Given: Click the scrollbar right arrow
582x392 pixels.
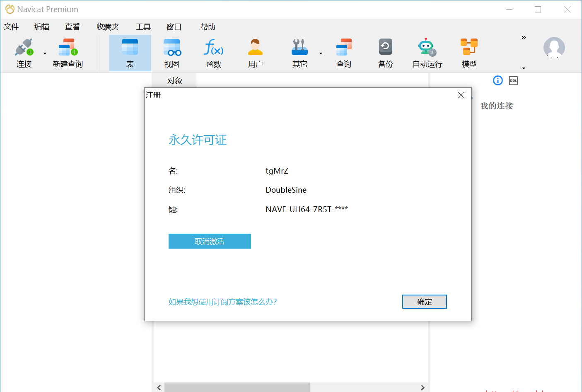Looking at the screenshot, I should (x=423, y=387).
